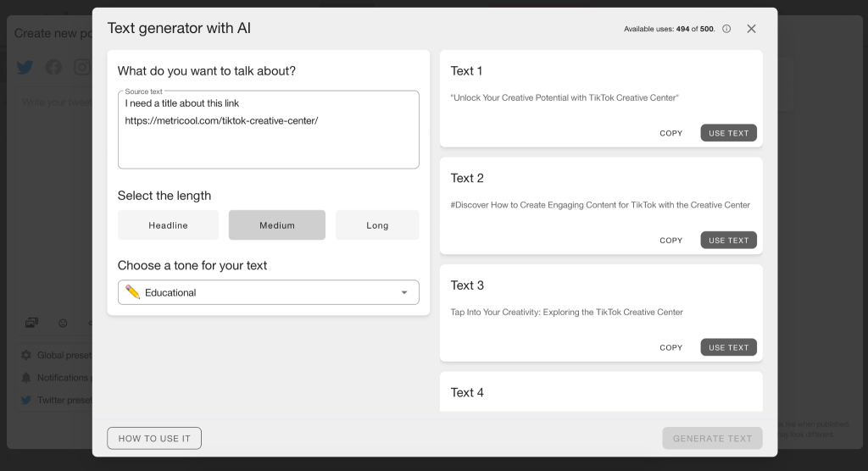This screenshot has height=471, width=868.
Task: Click the Generate Text button
Action: (x=712, y=438)
